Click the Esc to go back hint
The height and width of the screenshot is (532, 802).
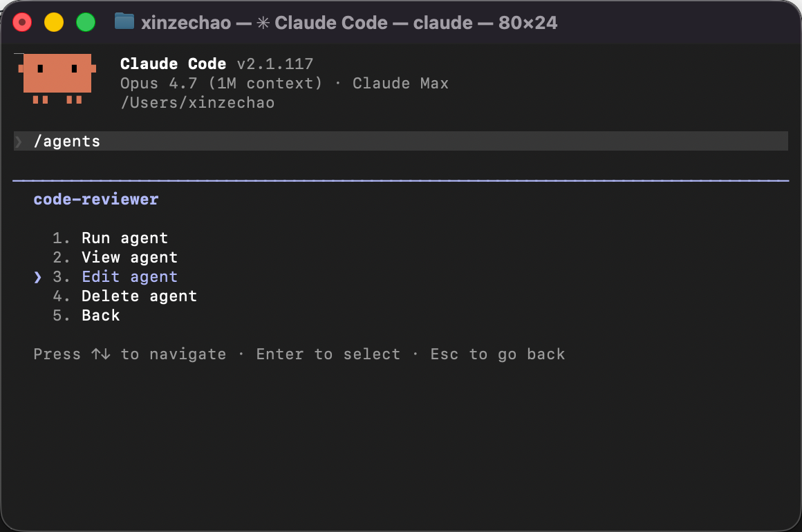click(498, 354)
